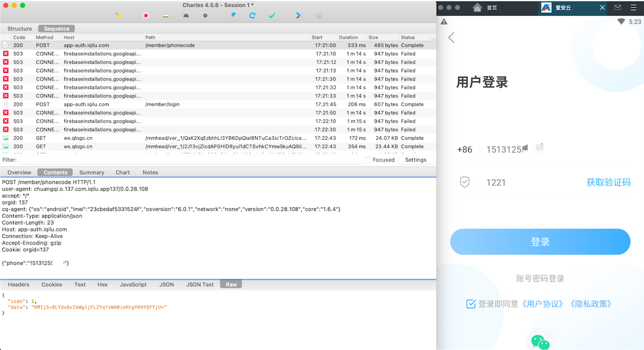Close the 爱安丘 emulator tab
644x350 pixels.
(602, 7)
